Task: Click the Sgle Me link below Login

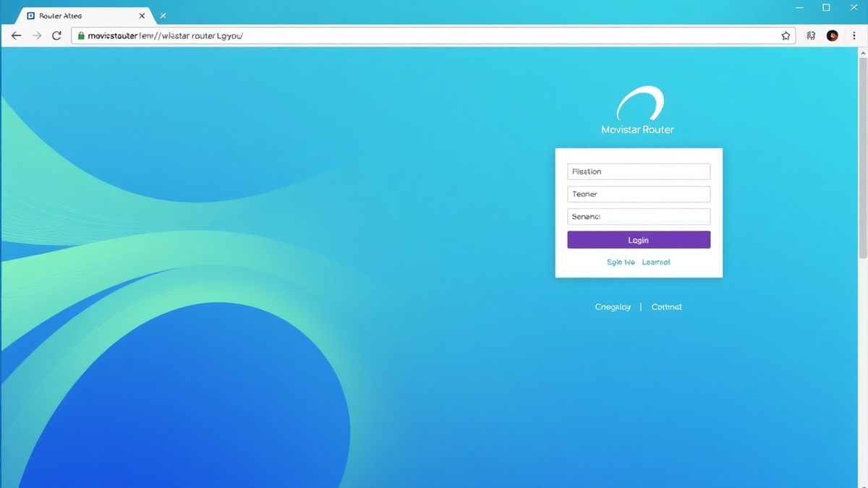Action: 621,262
